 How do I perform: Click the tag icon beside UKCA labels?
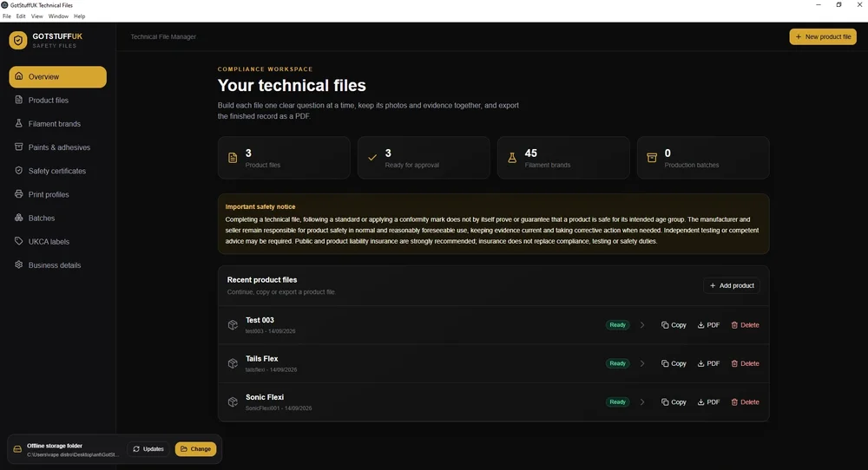coord(19,241)
